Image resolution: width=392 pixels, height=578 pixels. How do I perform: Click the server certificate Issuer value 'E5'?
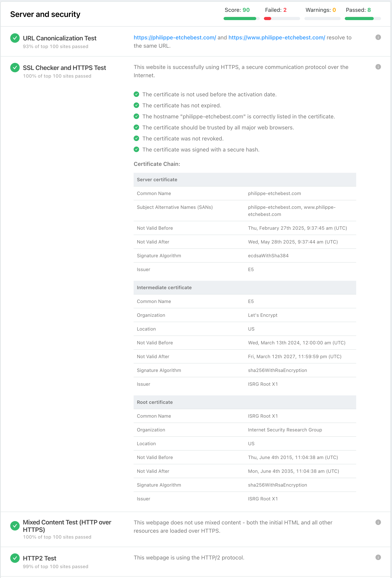tap(251, 269)
